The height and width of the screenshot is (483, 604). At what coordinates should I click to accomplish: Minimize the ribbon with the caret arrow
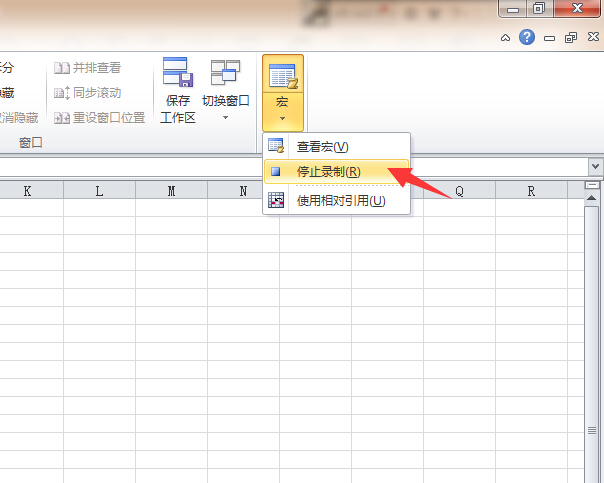pyautogui.click(x=506, y=38)
